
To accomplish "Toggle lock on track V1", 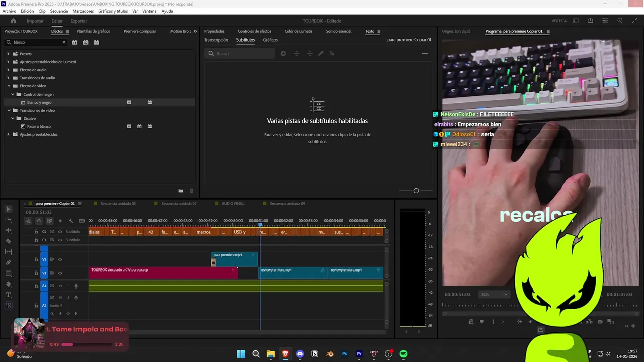I will (x=36, y=273).
